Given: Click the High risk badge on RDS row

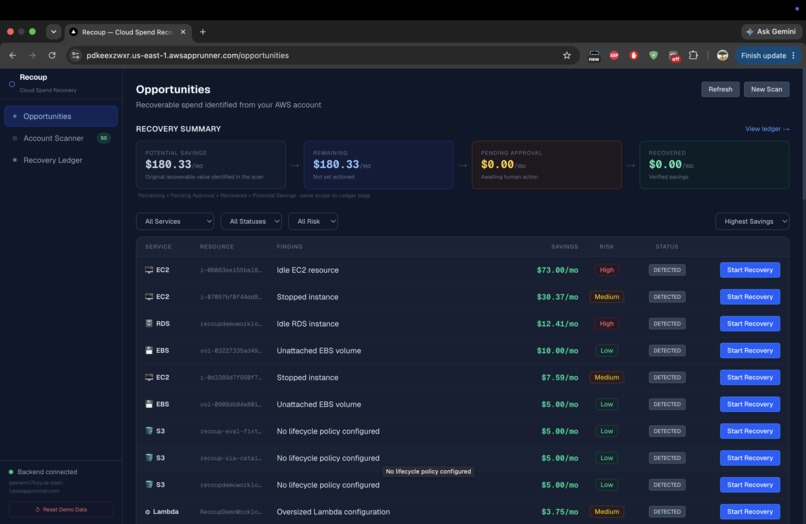Looking at the screenshot, I should [607, 324].
